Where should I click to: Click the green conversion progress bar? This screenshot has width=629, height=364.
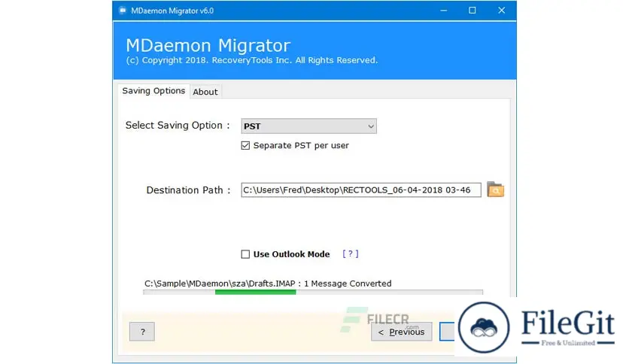coord(313,293)
